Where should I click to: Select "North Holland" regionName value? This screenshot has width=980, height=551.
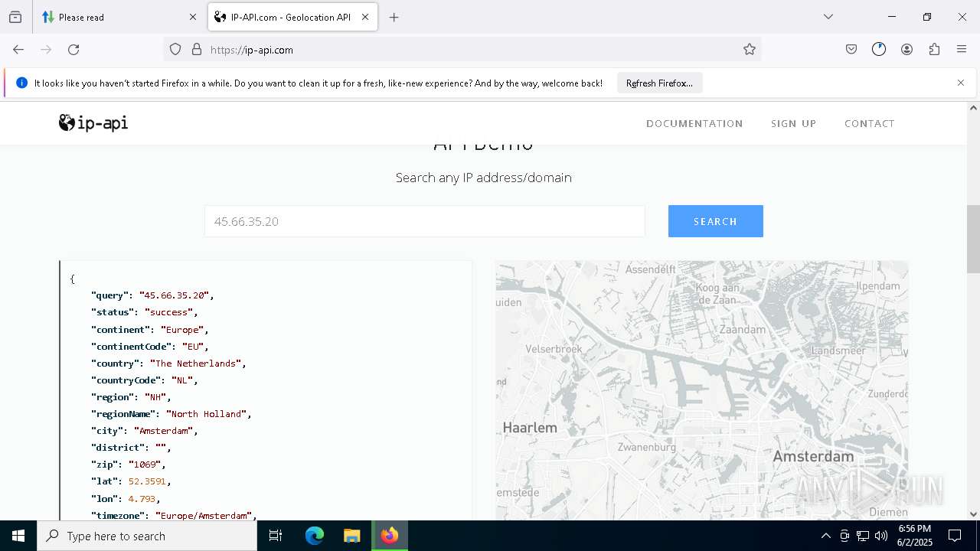pyautogui.click(x=206, y=414)
